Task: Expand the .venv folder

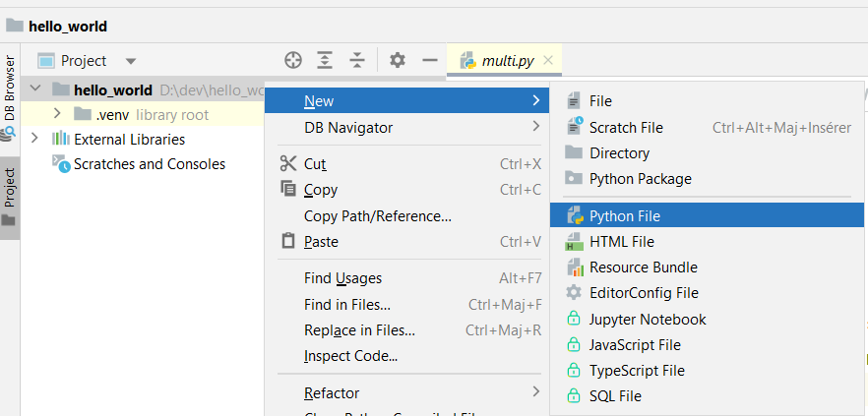Action: pyautogui.click(x=57, y=114)
